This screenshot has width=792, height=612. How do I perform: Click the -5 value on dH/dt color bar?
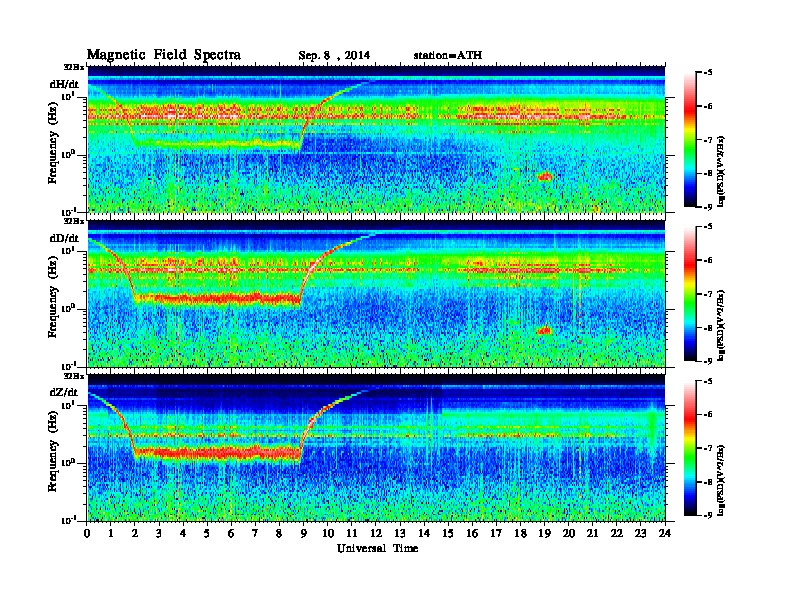tap(708, 72)
